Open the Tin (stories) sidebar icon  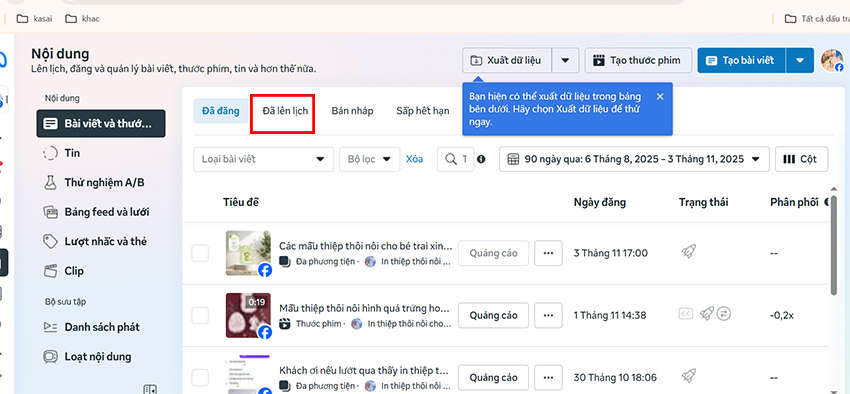(x=50, y=153)
